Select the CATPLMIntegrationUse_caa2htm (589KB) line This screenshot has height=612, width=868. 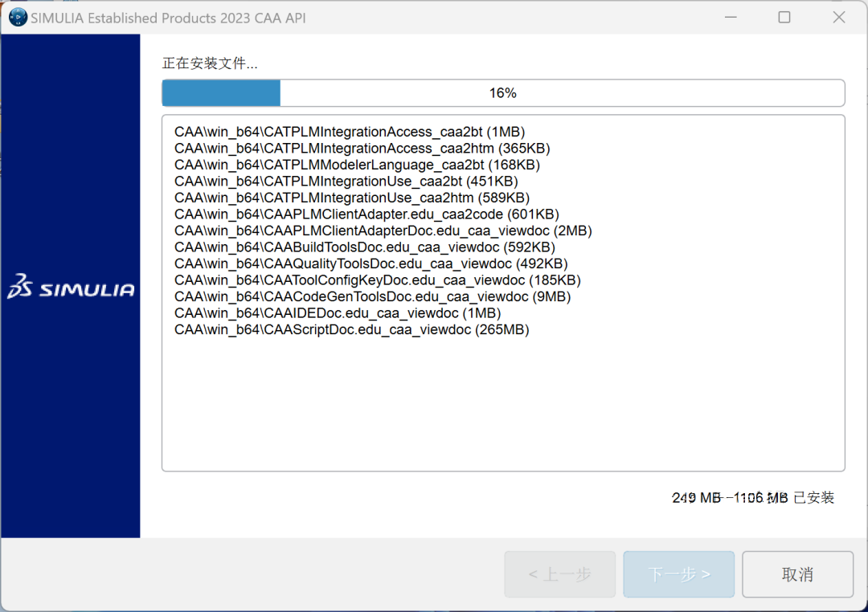pyautogui.click(x=352, y=198)
